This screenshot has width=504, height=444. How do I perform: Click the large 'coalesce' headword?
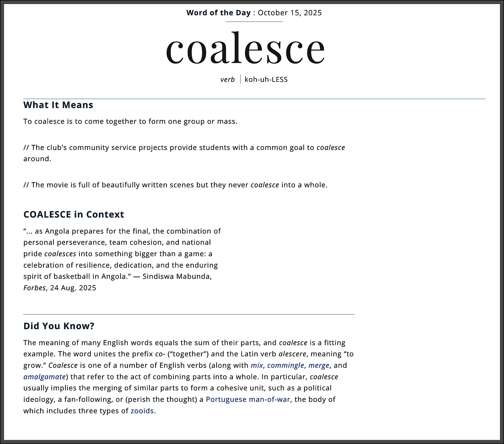coord(245,48)
